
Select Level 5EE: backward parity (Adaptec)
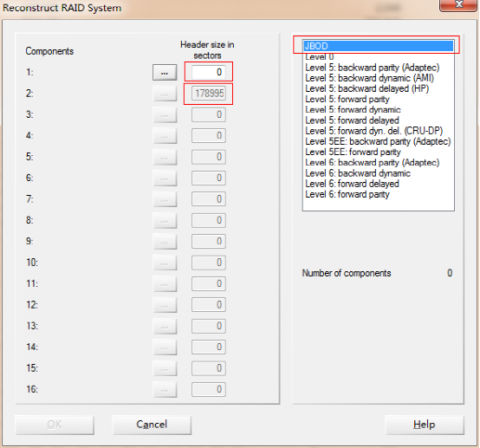378,141
